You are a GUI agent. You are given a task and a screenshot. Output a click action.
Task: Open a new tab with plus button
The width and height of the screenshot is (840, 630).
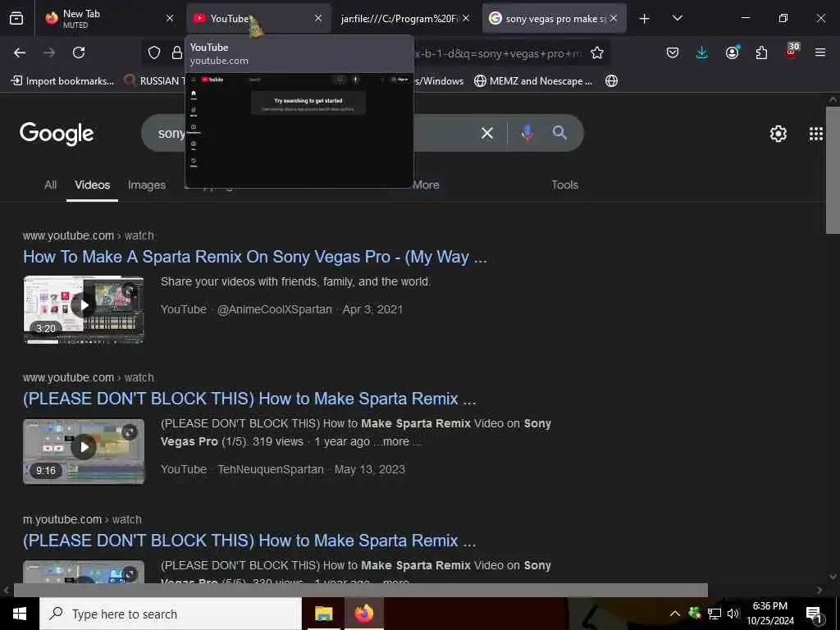point(645,19)
